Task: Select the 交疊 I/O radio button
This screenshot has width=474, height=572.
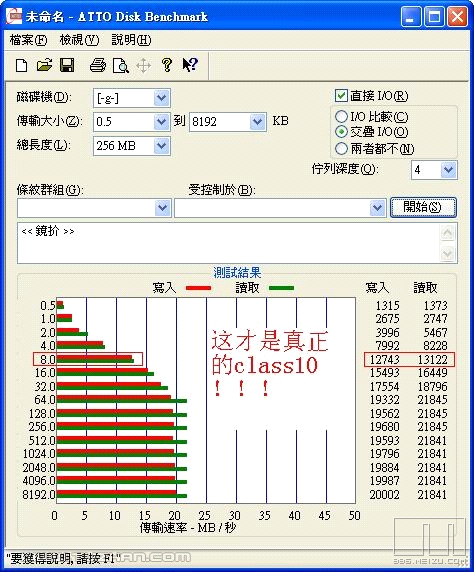Action: coord(341,132)
